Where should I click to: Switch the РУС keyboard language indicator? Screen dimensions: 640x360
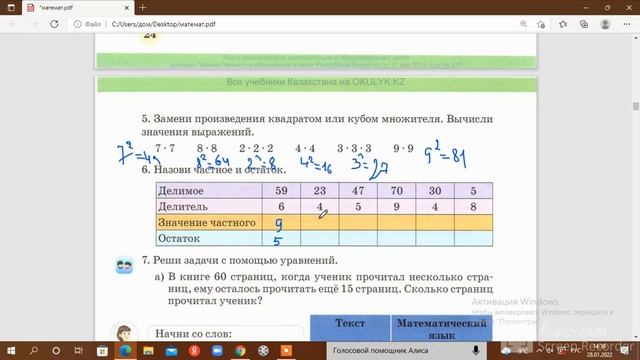click(x=576, y=351)
